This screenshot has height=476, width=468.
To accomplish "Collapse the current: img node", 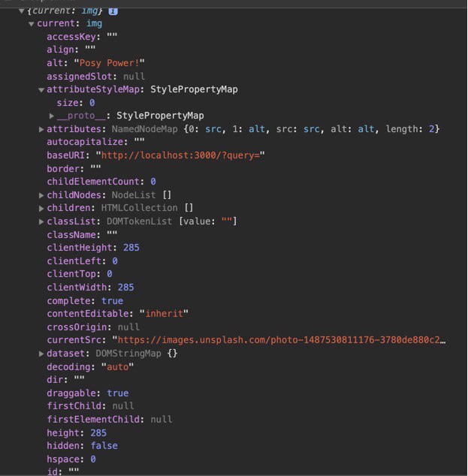I will (x=32, y=24).
